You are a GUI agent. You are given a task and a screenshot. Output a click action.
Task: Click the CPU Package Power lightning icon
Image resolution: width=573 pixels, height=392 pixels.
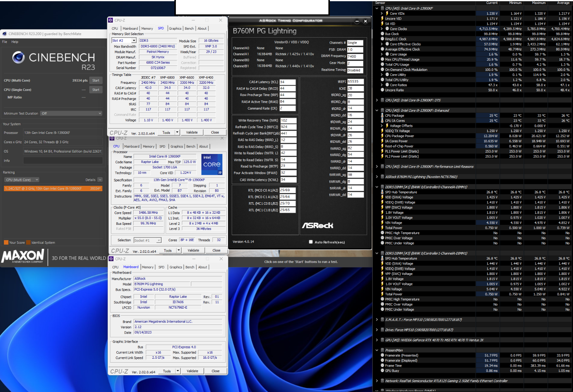pyautogui.click(x=382, y=136)
